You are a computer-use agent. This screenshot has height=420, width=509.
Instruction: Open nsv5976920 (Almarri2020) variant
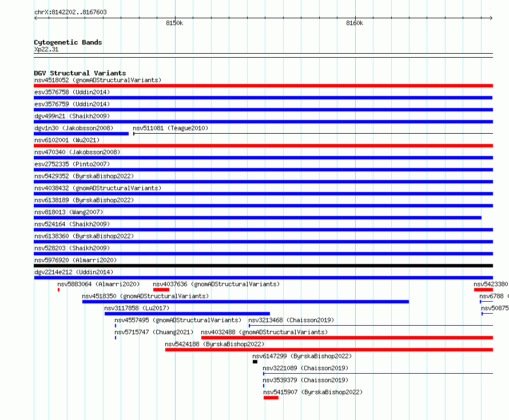coord(75,260)
